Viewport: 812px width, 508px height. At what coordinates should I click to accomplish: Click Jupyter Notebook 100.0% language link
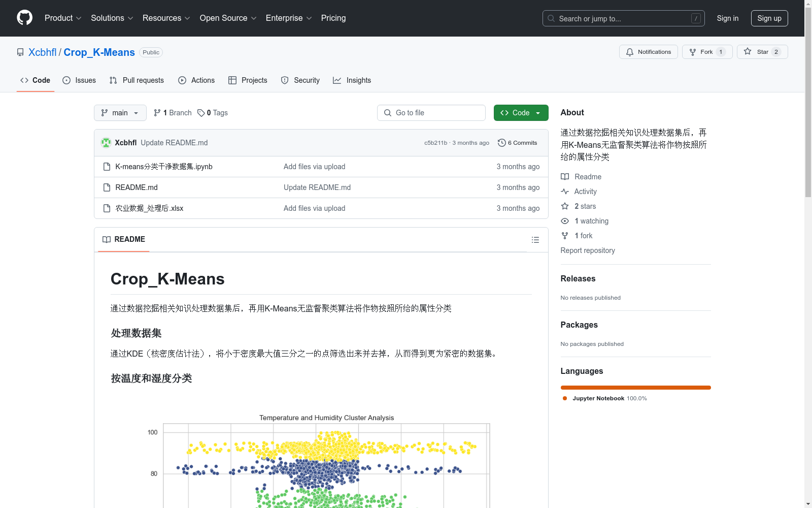pos(605,398)
